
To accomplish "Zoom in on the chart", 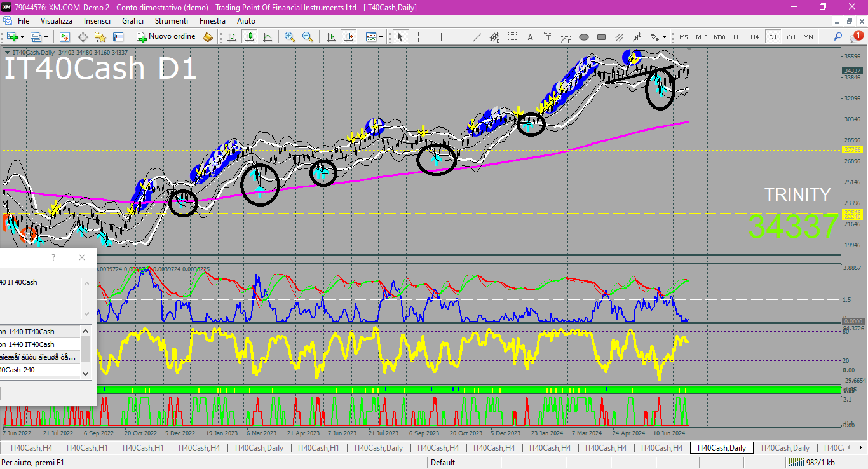I will click(x=290, y=37).
